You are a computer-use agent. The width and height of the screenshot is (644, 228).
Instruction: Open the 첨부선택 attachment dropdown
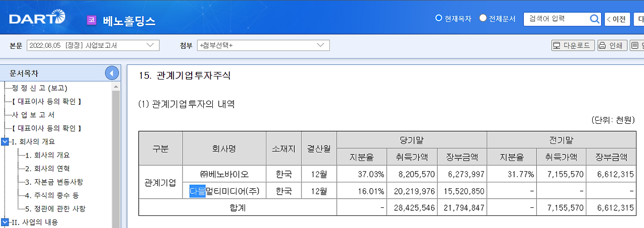click(x=263, y=45)
